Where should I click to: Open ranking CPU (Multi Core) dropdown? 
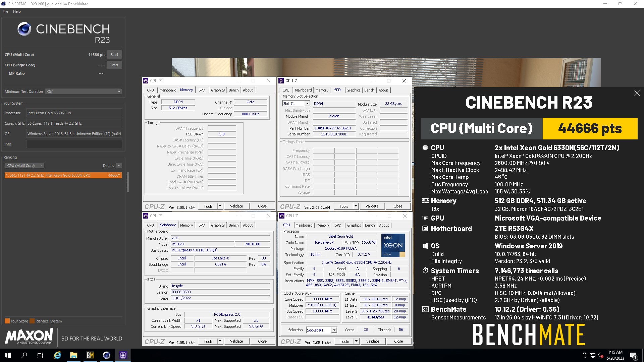point(24,166)
